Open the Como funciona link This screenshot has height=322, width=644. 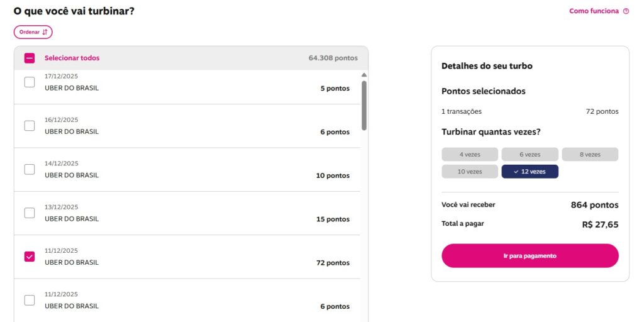[x=594, y=11]
